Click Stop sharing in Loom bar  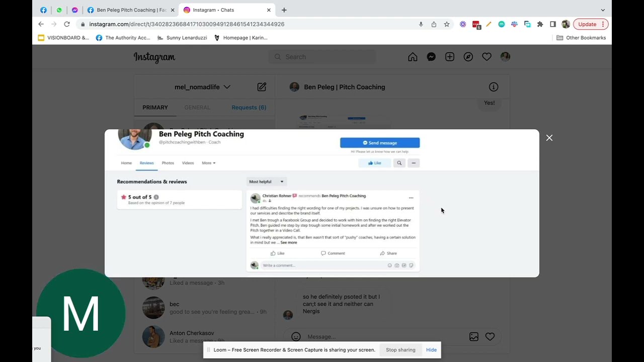[400, 350]
